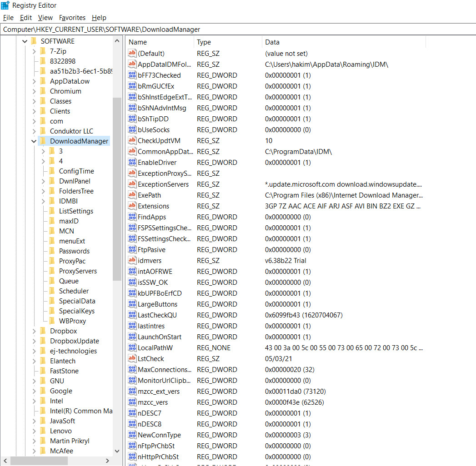Click the DWORD icon beside NewConnType
Image resolution: width=476 pixels, height=466 pixels.
132,435
